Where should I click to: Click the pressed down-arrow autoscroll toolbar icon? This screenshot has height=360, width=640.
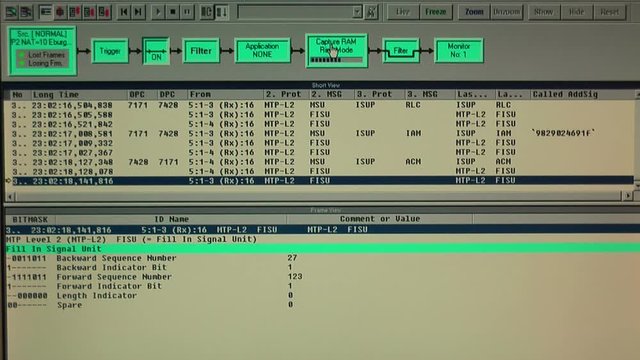(x=222, y=12)
